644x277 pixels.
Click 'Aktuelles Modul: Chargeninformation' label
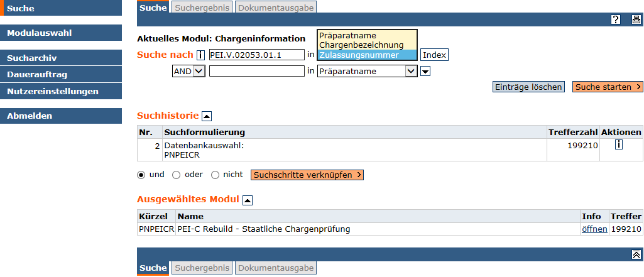221,39
